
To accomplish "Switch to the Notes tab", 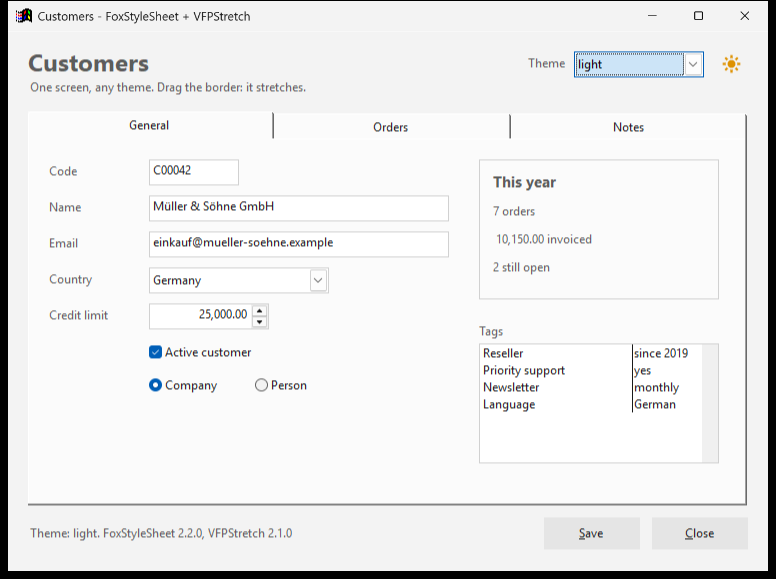I will coord(628,127).
